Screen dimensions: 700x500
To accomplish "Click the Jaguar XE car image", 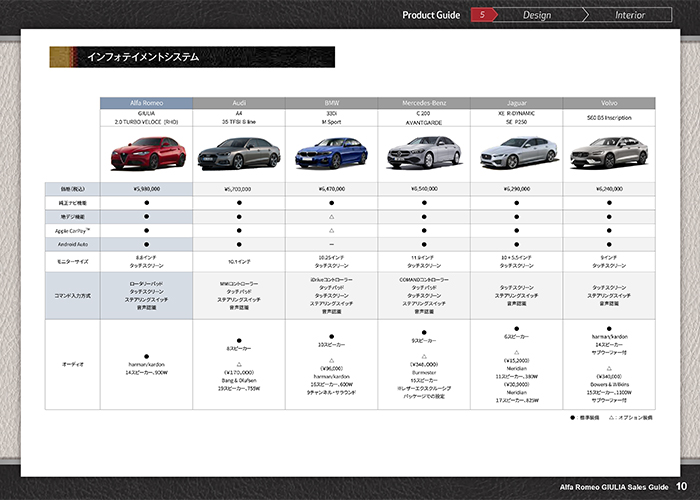I will click(x=518, y=152).
